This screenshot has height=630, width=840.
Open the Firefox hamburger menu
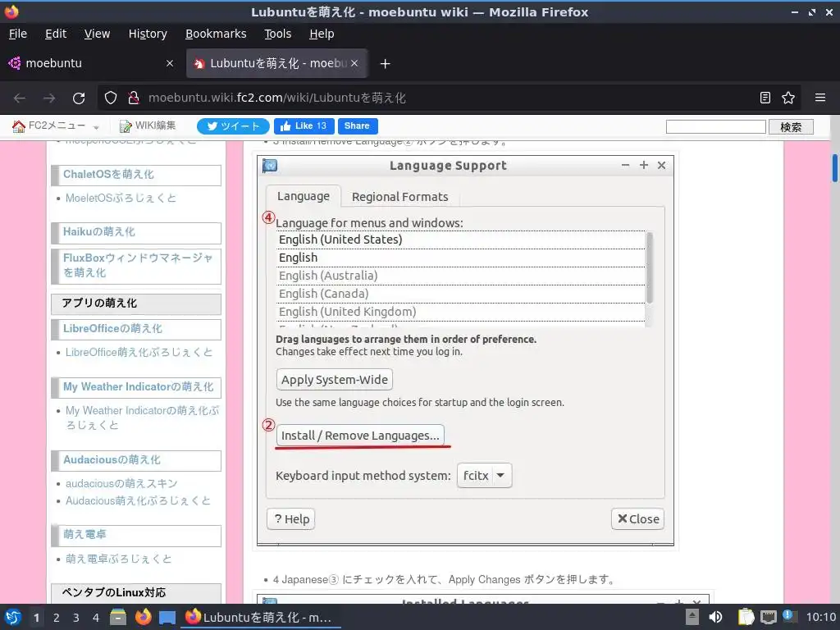click(x=820, y=98)
